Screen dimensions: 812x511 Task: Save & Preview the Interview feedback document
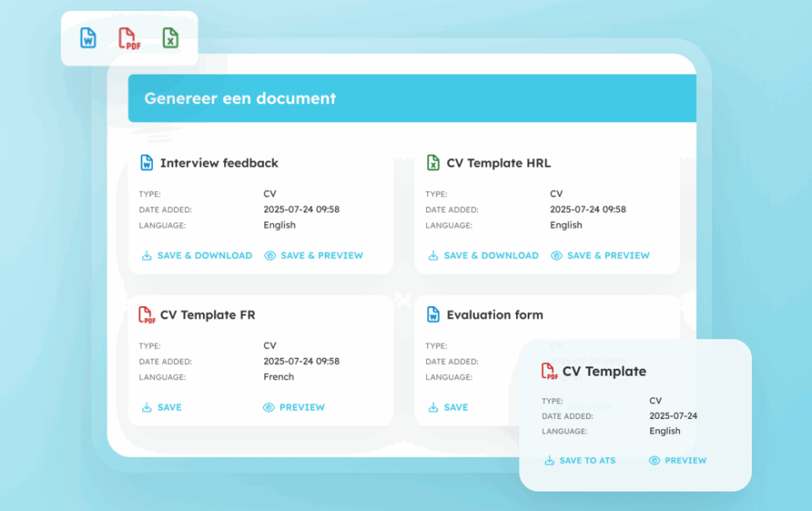313,255
